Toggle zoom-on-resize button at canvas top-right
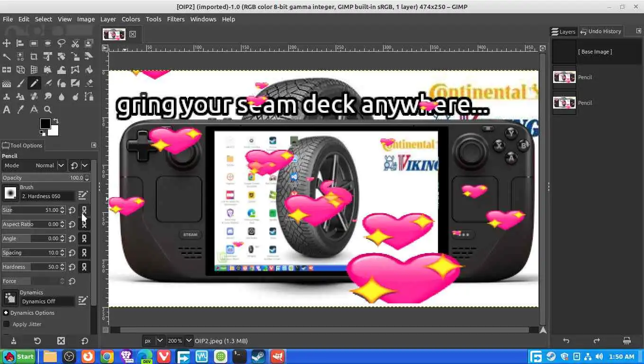644x364 pixels. tap(543, 48)
